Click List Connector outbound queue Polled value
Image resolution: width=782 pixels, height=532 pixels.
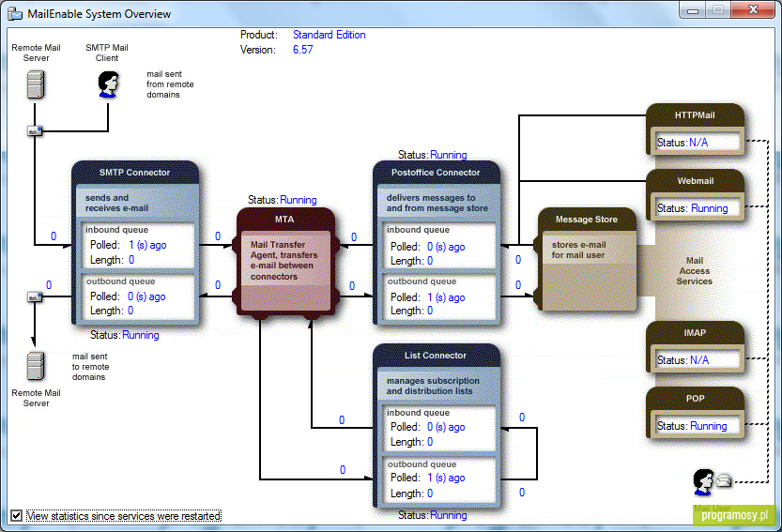(446, 478)
